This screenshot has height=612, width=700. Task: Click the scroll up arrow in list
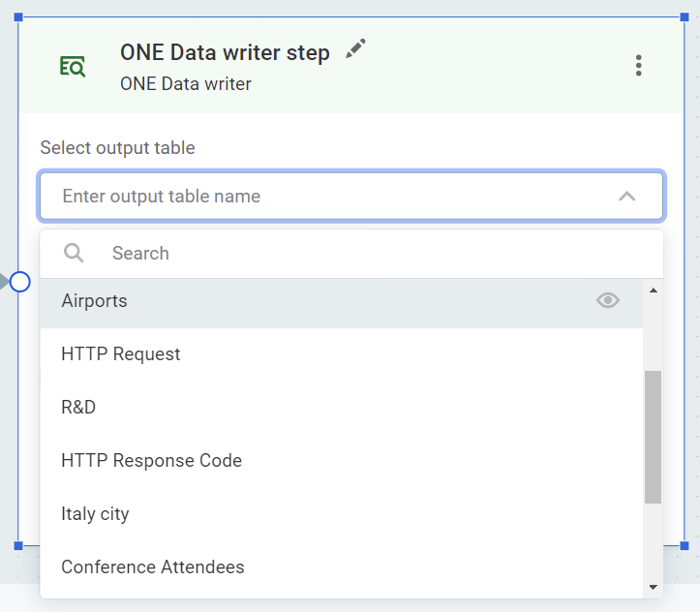pos(653,291)
